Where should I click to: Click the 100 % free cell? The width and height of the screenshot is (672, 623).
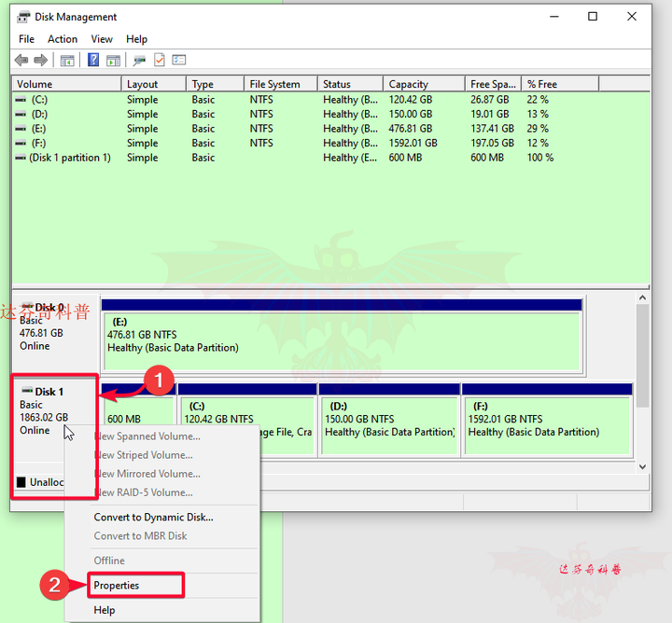click(540, 158)
